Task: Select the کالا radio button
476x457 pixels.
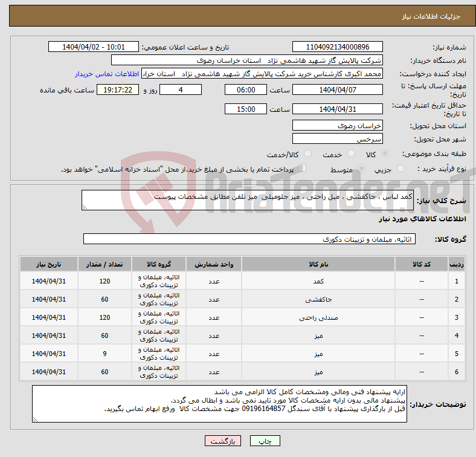Action: click(385, 154)
